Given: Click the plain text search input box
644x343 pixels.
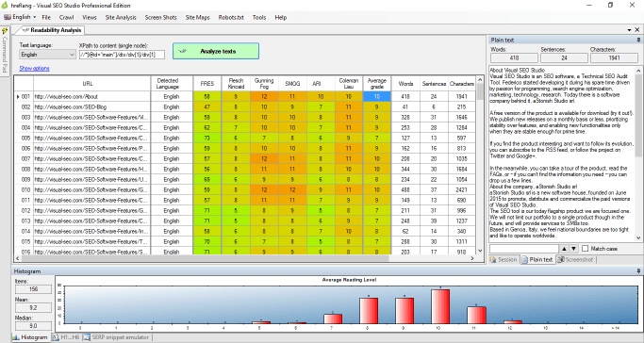Looking at the screenshot, I should (x=524, y=249).
